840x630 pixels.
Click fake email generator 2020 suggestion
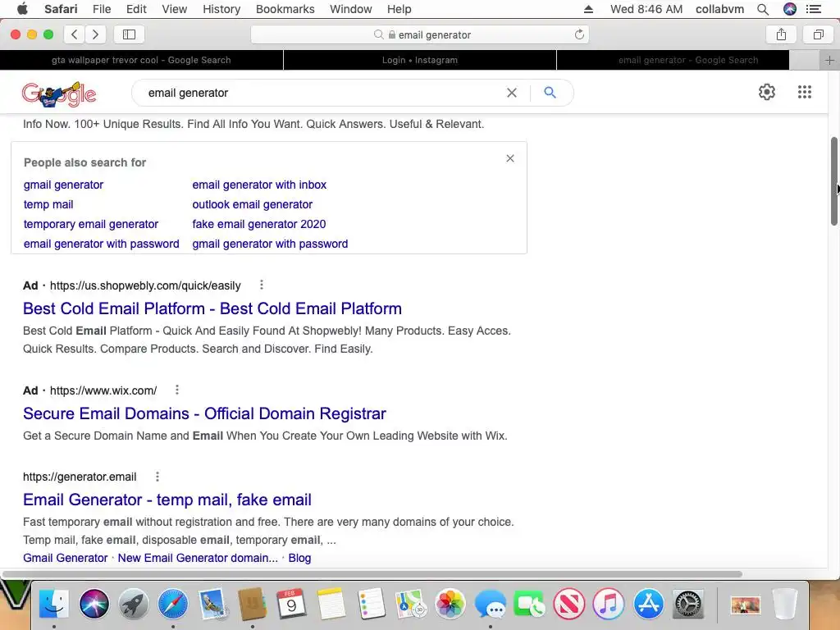[x=258, y=225]
